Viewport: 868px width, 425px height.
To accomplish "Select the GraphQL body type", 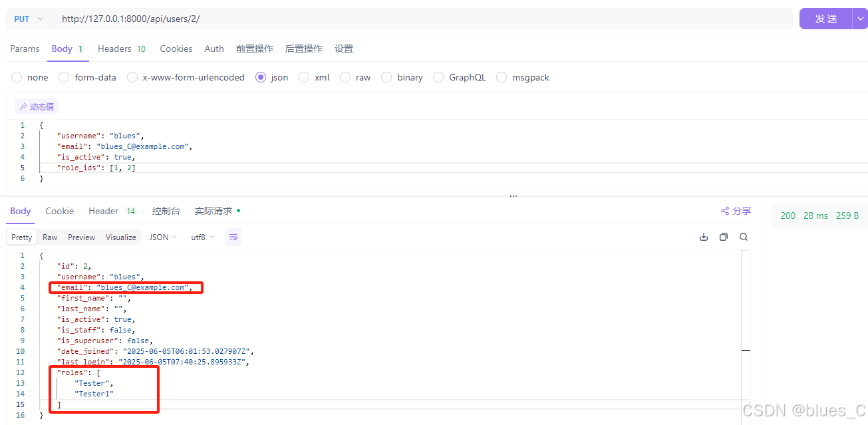I will (x=459, y=77).
